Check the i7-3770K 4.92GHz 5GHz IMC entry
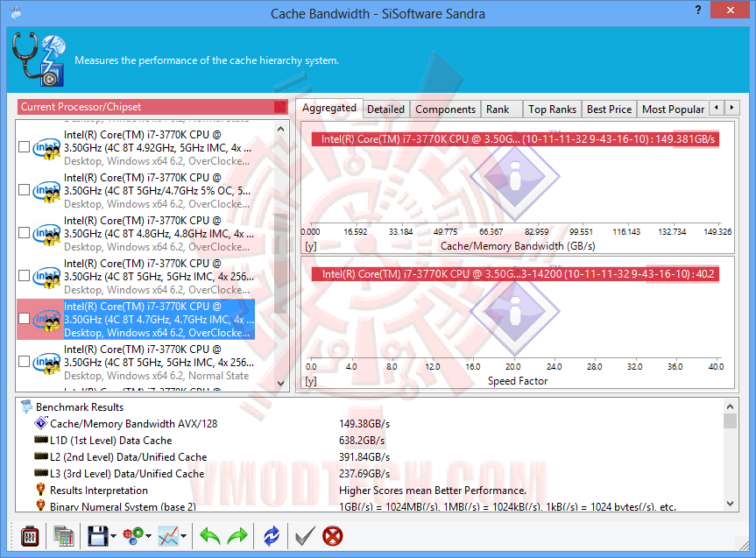The image size is (756, 558). pos(24,146)
